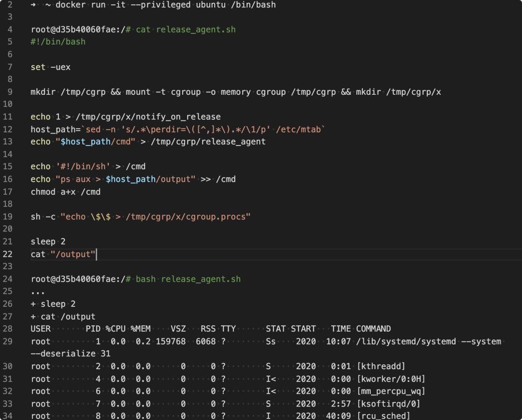
Task: Click the 'docker run -it --privileged' command text
Action: click(x=123, y=5)
